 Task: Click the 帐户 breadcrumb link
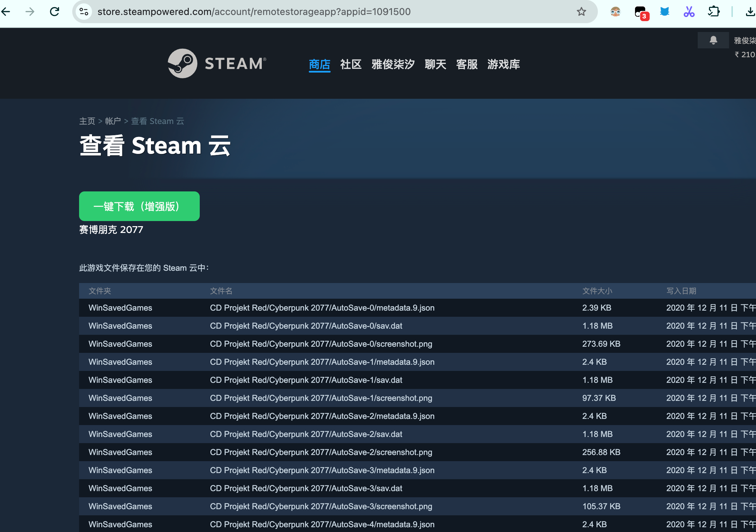[x=113, y=121]
